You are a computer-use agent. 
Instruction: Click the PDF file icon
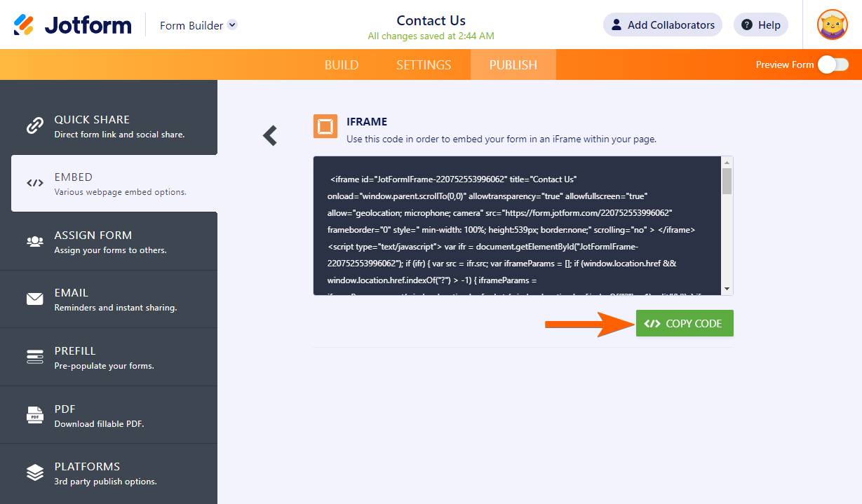[x=34, y=415]
